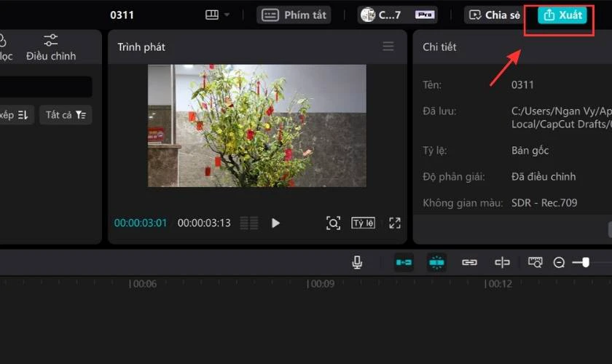Screen dimensions: 612x364
Task: Click the timeline grid compare icon
Action: 249,223
